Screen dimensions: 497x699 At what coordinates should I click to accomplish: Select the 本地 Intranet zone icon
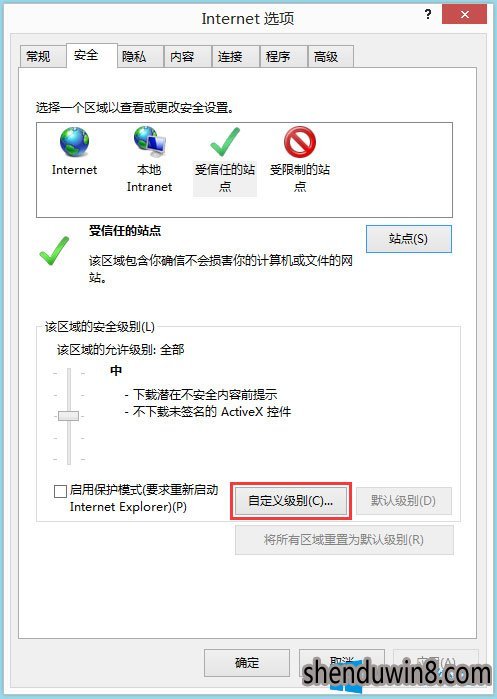click(149, 142)
